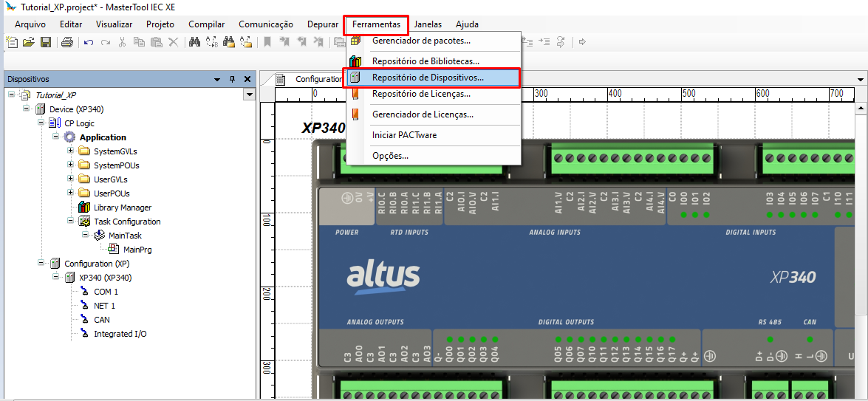Click the Find binoculars icon
Screen dimensions: 868x401
point(195,42)
